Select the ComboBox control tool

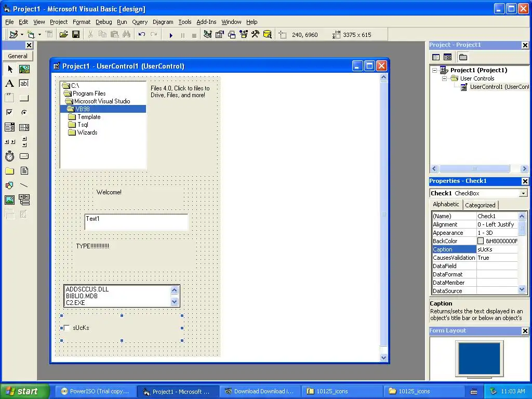10,127
